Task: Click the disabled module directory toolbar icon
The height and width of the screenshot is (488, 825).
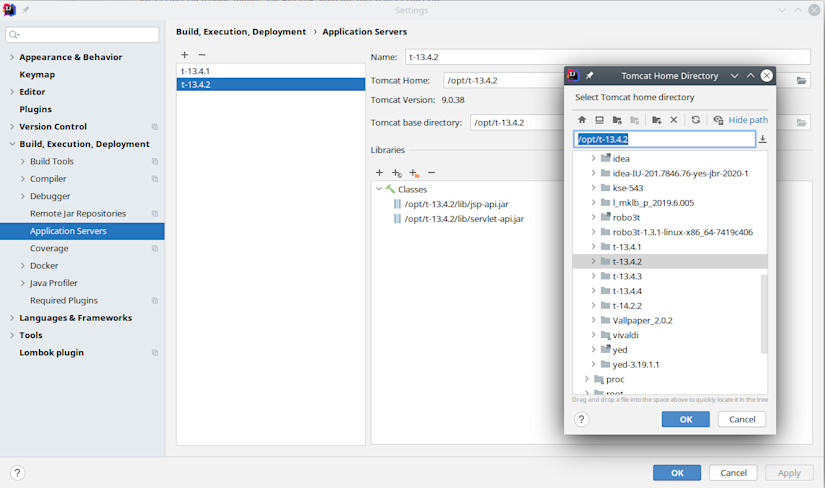Action: [635, 120]
